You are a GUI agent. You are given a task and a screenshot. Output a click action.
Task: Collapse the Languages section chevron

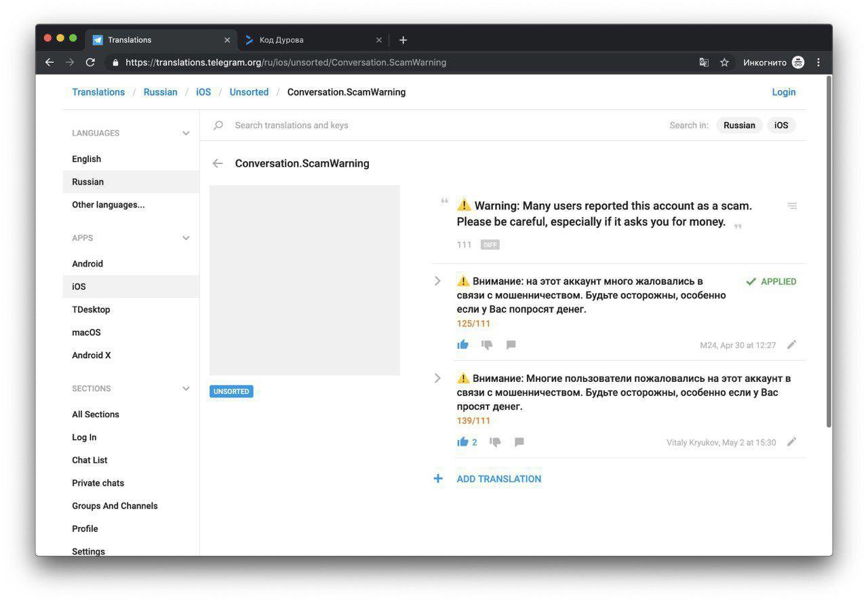tap(186, 134)
